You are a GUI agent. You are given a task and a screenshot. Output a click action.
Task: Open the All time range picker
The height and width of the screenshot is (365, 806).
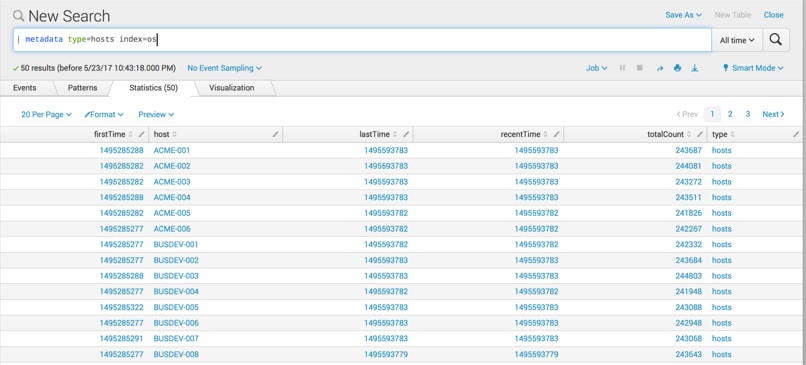click(x=737, y=40)
